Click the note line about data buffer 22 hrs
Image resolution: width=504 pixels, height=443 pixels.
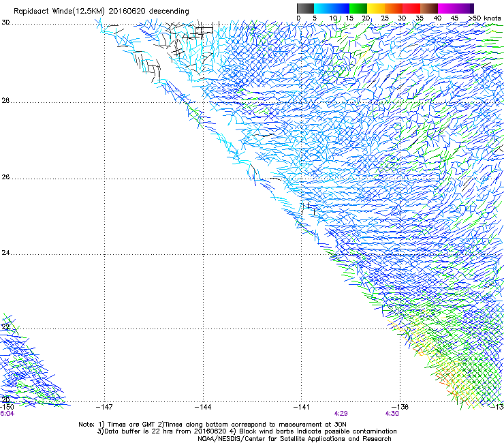[x=247, y=431]
